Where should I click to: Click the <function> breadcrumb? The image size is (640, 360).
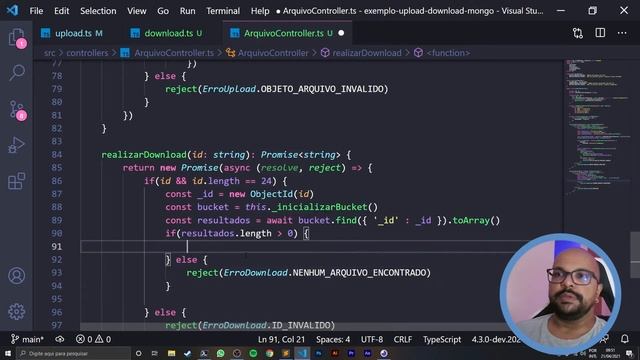[448, 53]
